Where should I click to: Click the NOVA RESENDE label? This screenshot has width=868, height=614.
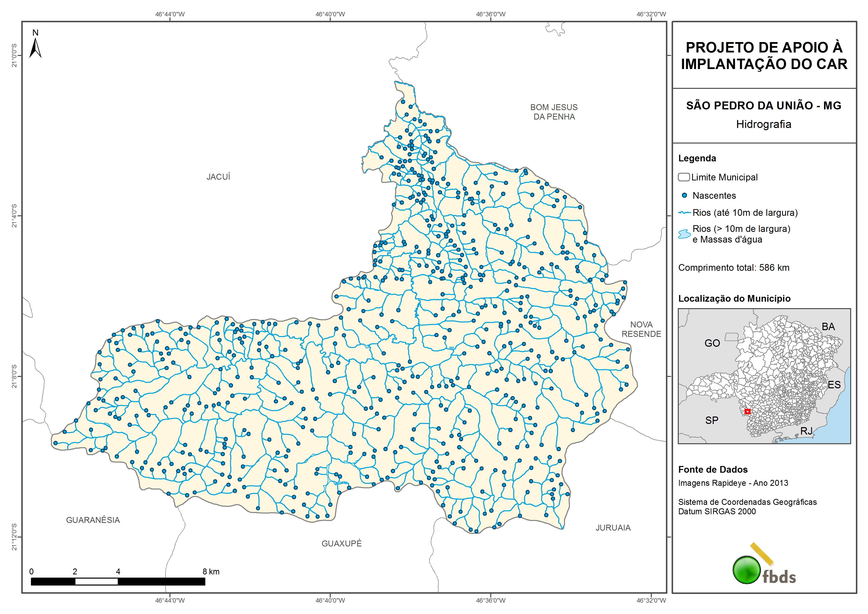pos(641,329)
